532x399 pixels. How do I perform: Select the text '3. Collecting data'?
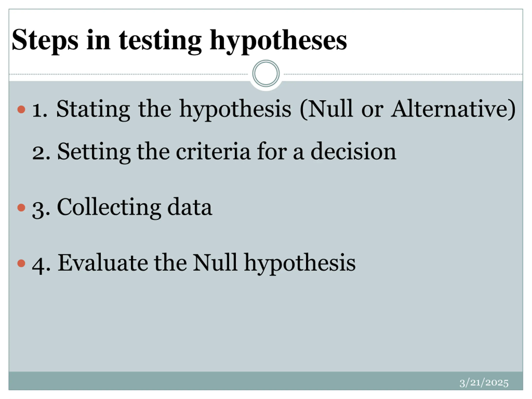(x=122, y=208)
